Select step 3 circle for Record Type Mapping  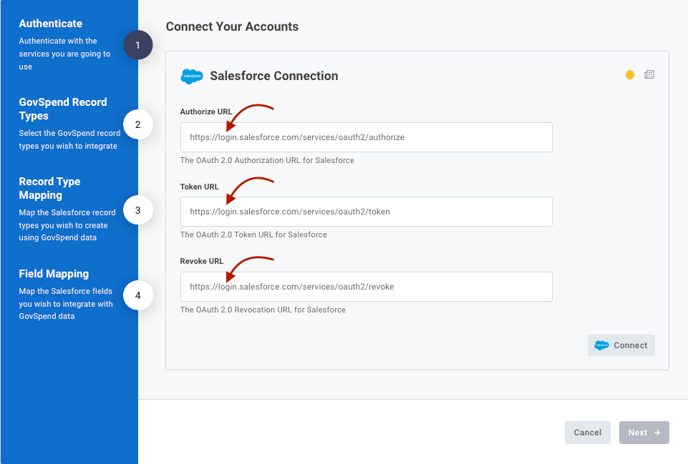(138, 210)
